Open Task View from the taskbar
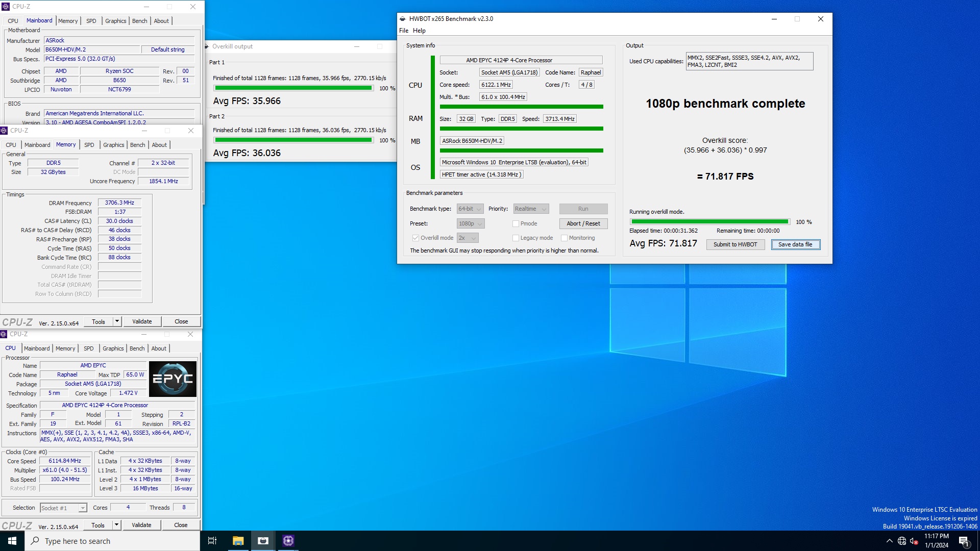This screenshot has width=980, height=551. pos(212,541)
